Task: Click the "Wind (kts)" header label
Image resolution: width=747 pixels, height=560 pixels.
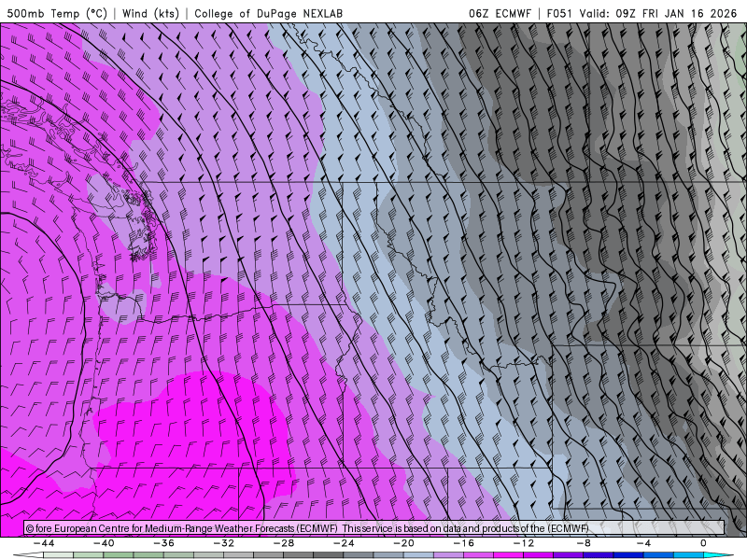Action: tap(150, 13)
